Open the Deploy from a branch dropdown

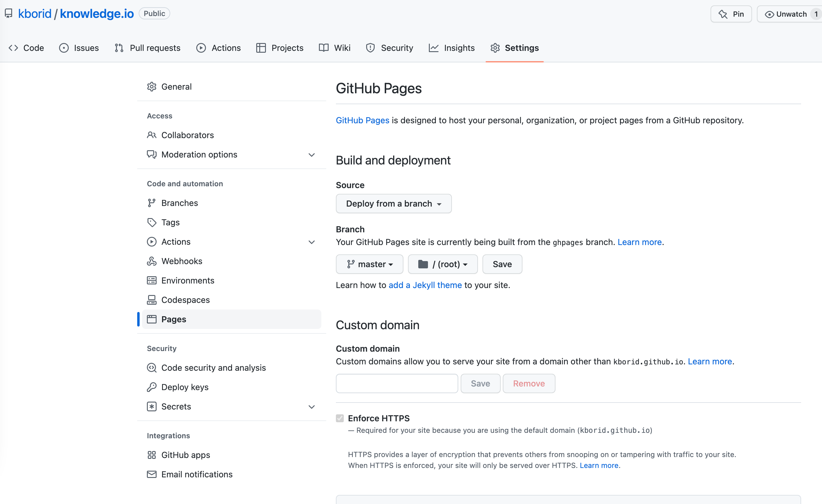(393, 204)
